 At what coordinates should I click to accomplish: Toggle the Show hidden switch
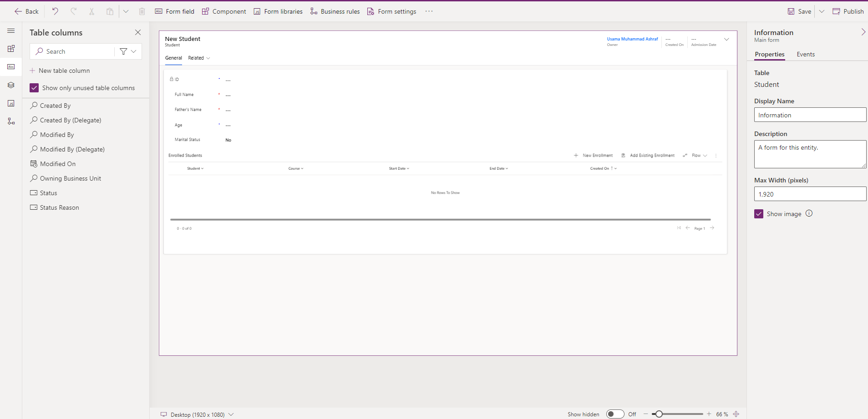coord(614,414)
